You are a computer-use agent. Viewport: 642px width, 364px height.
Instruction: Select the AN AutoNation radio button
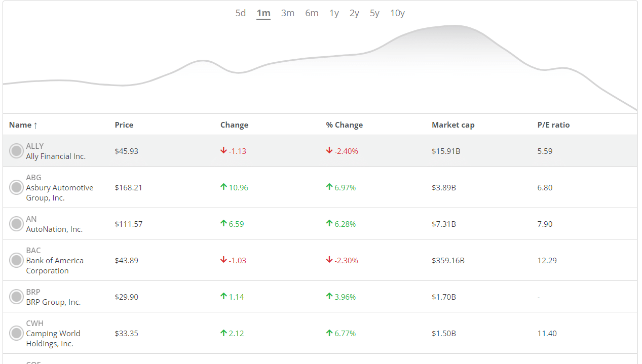tap(17, 224)
